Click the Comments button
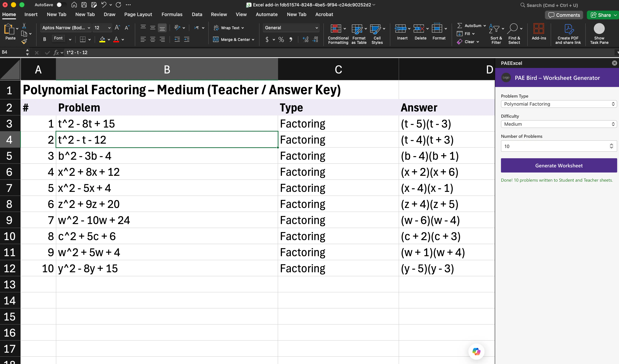This screenshot has width=619, height=364. (564, 15)
